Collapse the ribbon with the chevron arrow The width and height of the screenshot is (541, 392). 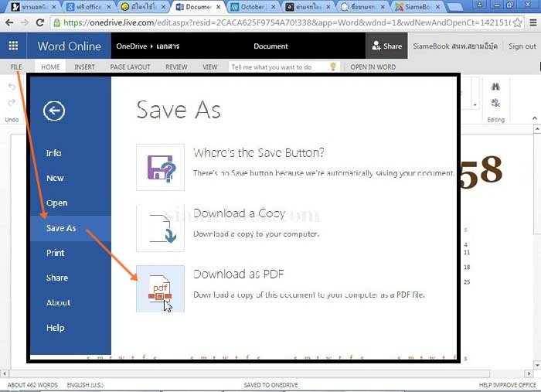coord(535,118)
